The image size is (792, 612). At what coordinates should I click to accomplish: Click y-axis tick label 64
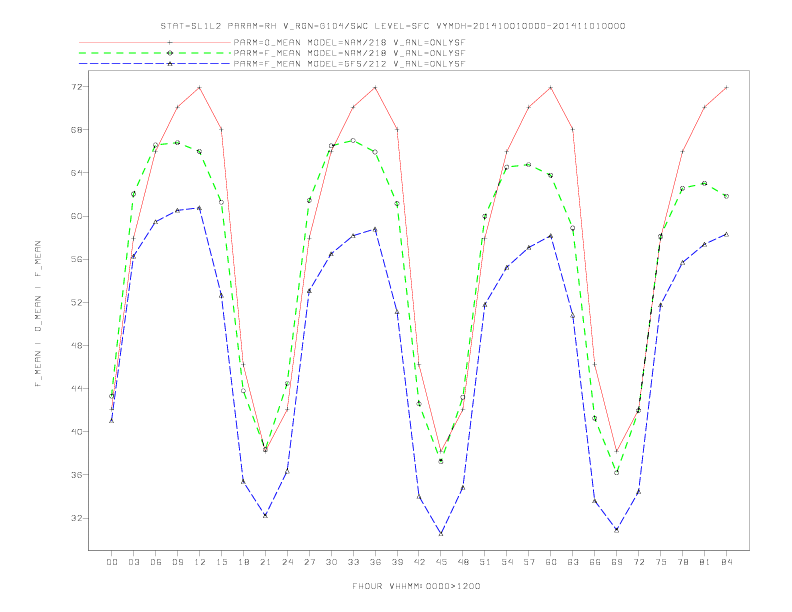point(76,173)
